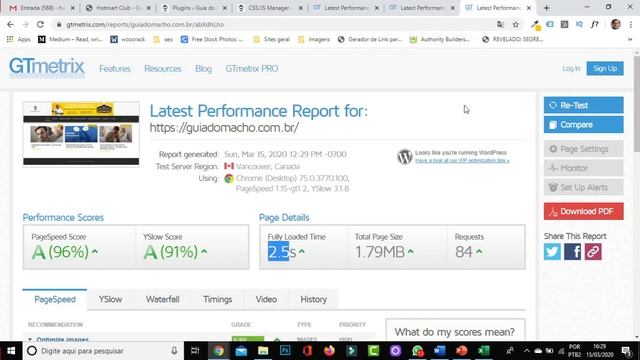This screenshot has height=360, width=640.
Task: Open the Medium bookmark
Action: pyautogui.click(x=70, y=40)
